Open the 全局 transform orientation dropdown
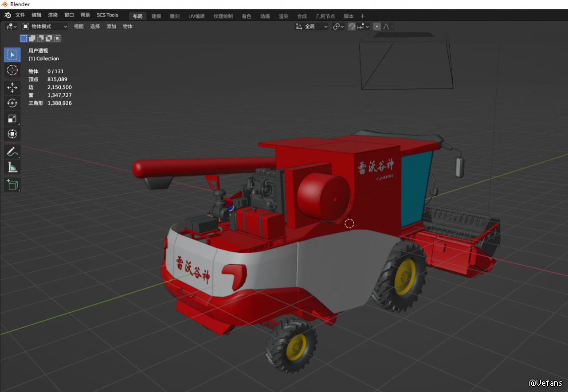The height and width of the screenshot is (392, 568). click(312, 27)
